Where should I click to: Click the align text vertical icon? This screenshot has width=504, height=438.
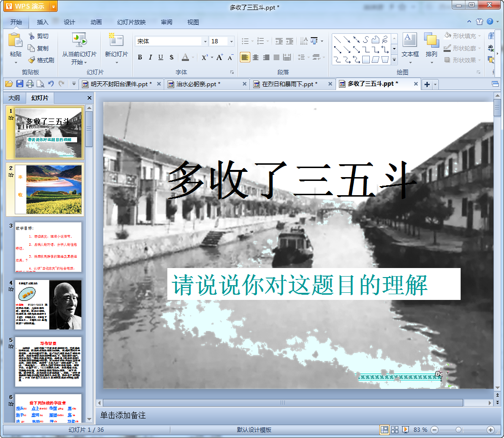(314, 41)
